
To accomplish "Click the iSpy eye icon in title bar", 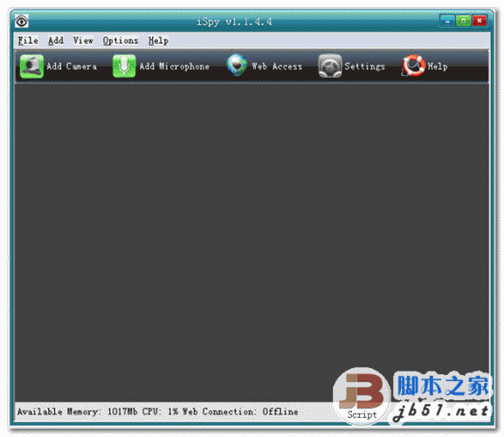I will pos(22,22).
